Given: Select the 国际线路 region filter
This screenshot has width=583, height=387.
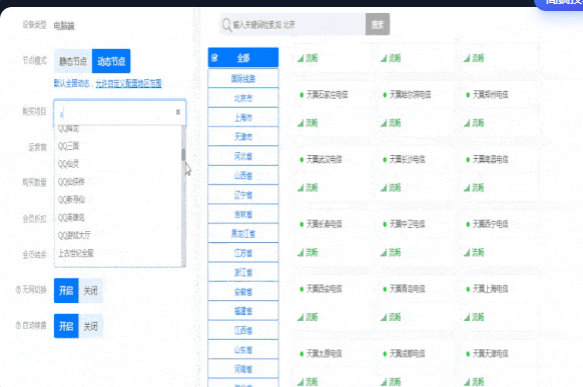Looking at the screenshot, I should pos(243,78).
